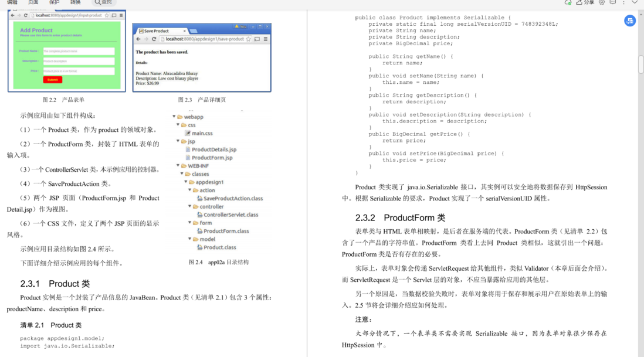644x357 pixels.
Task: Click 'The product has been saved.' text
Action: (x=162, y=52)
